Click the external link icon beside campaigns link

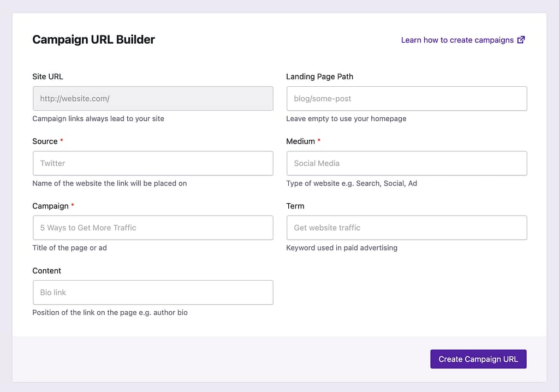(x=521, y=39)
